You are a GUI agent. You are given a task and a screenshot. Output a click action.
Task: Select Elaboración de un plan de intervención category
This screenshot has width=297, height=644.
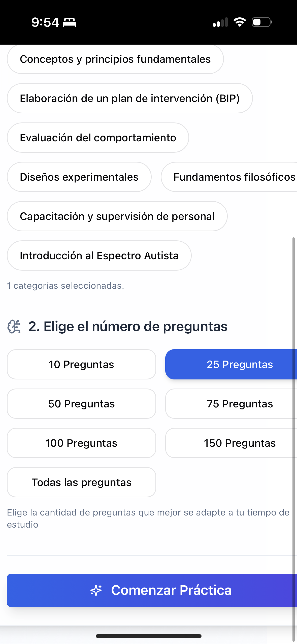(x=129, y=99)
